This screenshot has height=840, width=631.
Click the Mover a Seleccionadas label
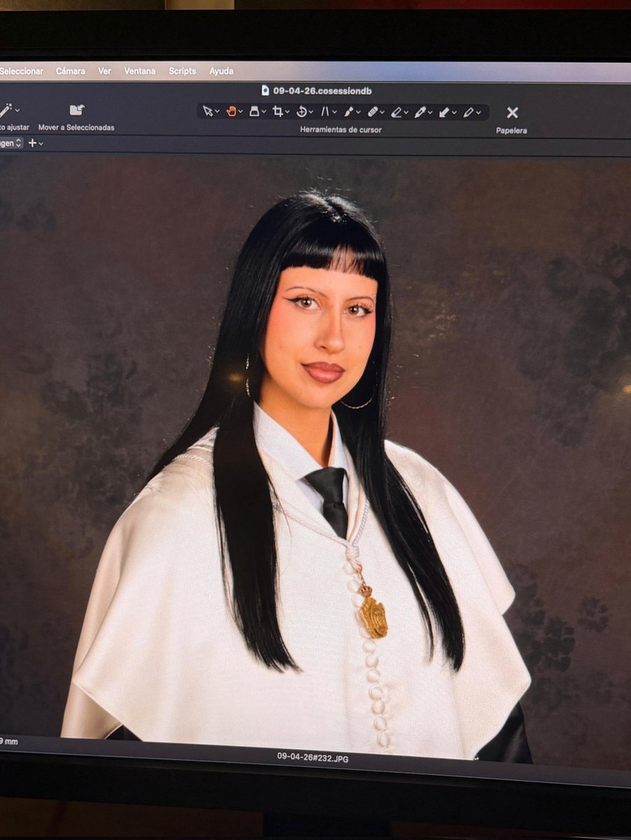click(76, 127)
